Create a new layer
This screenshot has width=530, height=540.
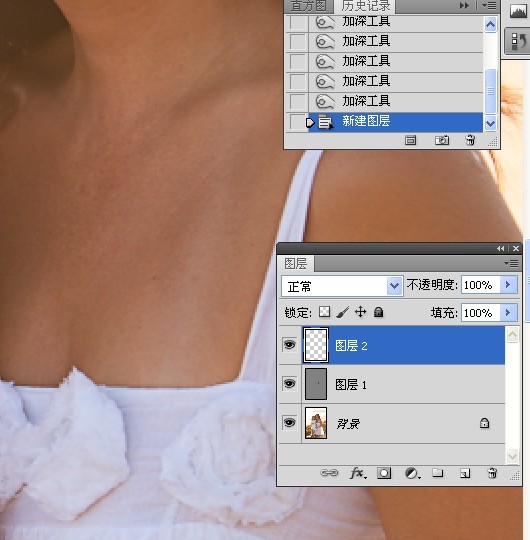465,474
